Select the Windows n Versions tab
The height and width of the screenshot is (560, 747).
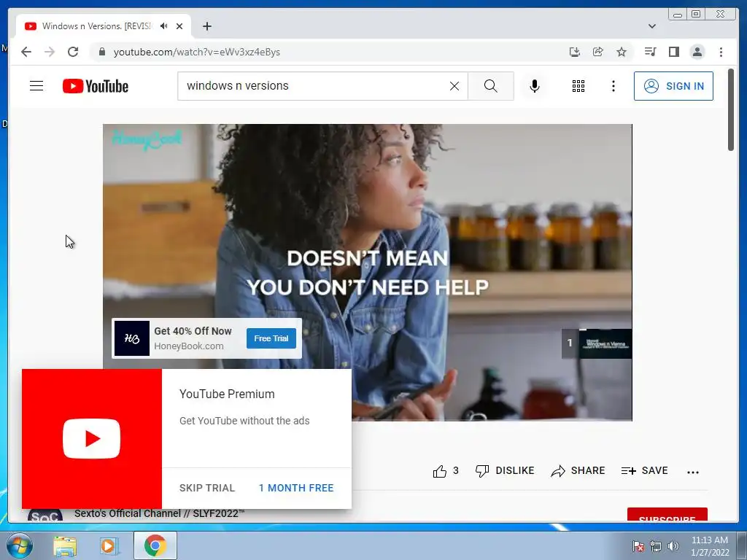96,26
